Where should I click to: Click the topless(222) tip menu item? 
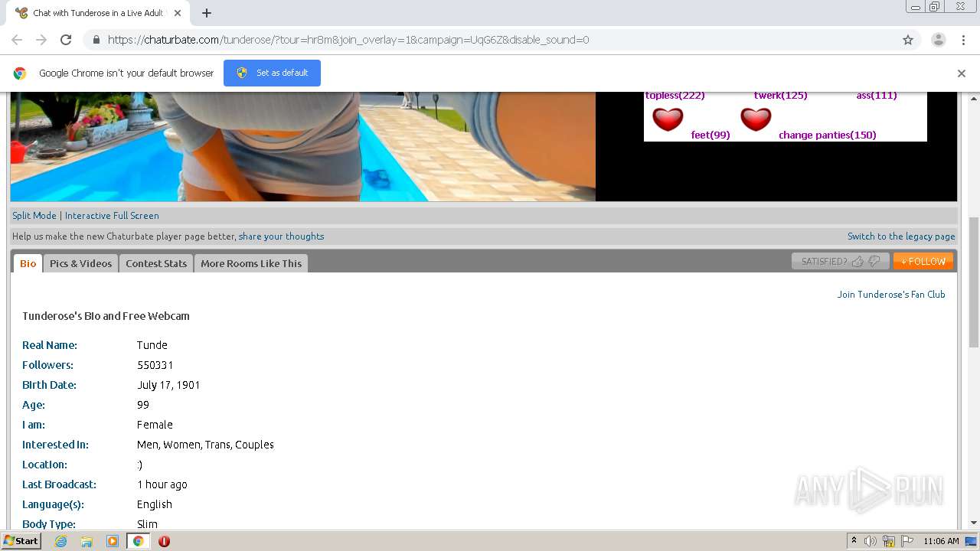coord(675,96)
